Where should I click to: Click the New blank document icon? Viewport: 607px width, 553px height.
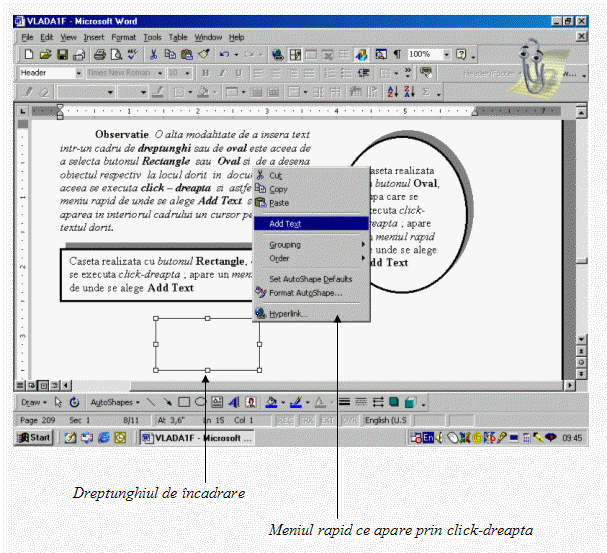[x=29, y=55]
